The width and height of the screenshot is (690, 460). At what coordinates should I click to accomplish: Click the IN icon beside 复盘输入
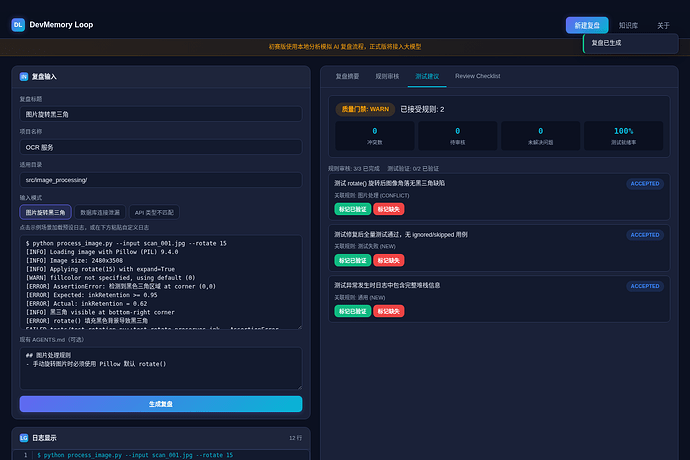point(24,77)
